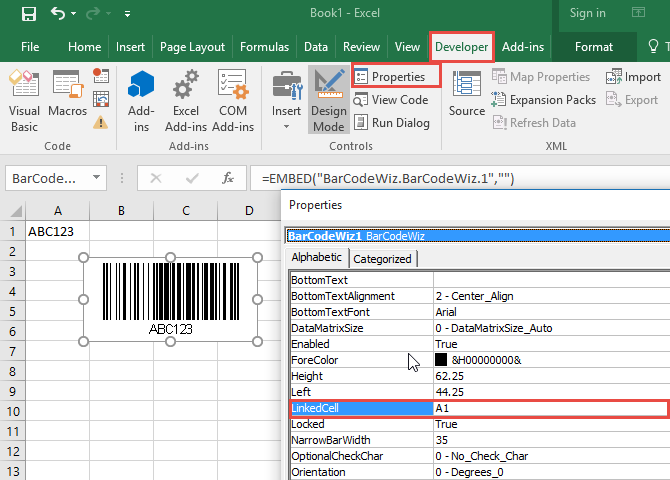Open the Format contextual tab

594,47
